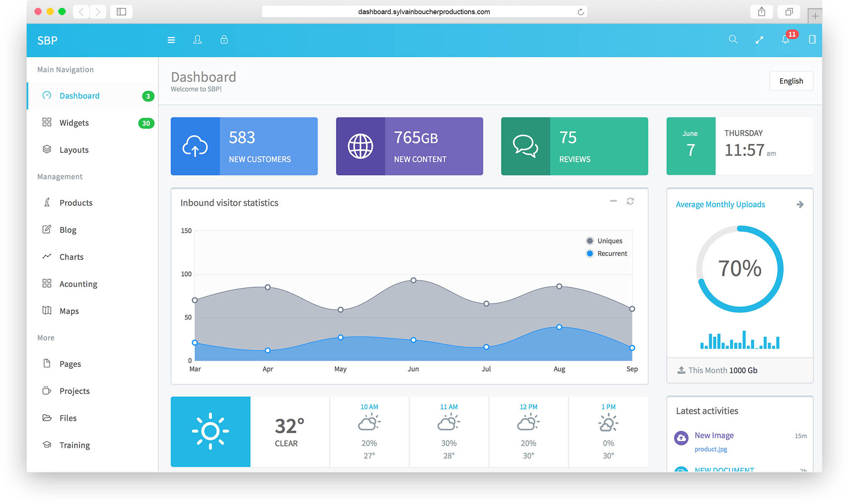Toggle the browser sidebar view button

pyautogui.click(x=121, y=12)
